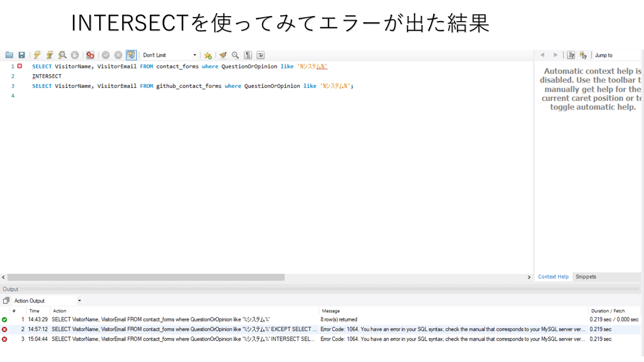Viewport: 644px width, 362px height.
Task: Select output row 1 with 8 row(s) returned
Action: (x=321, y=319)
